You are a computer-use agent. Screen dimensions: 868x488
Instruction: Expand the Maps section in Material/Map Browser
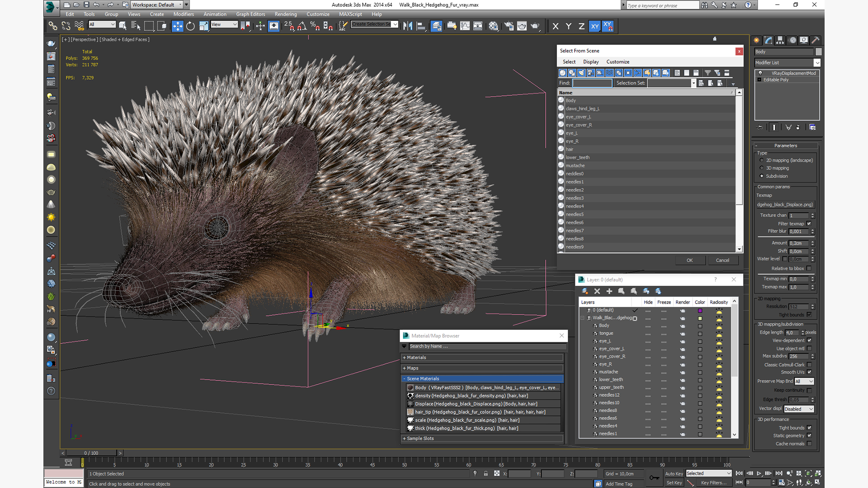pyautogui.click(x=482, y=368)
